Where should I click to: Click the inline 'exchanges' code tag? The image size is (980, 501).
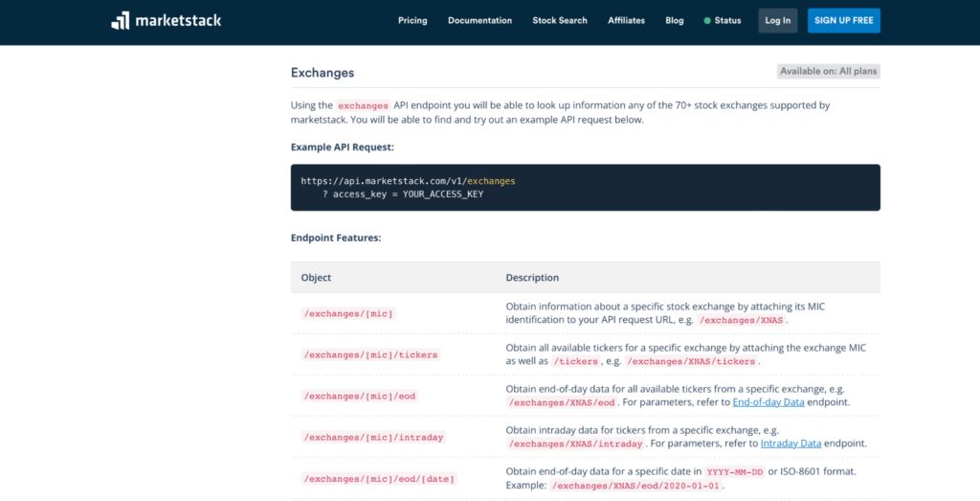point(363,105)
